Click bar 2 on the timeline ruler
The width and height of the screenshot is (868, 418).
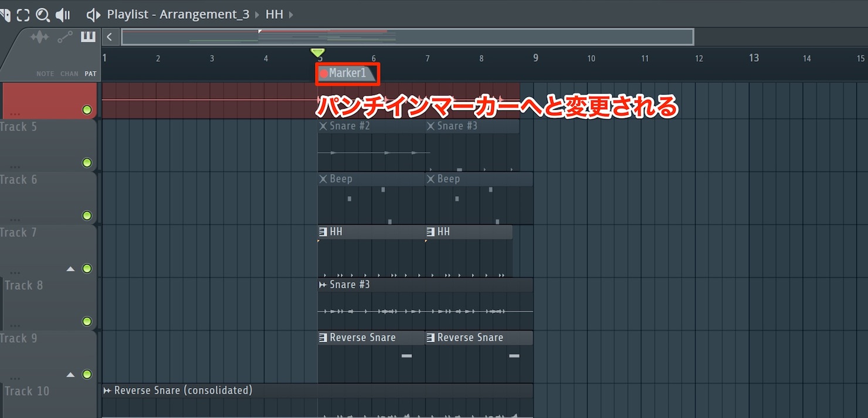(x=158, y=58)
